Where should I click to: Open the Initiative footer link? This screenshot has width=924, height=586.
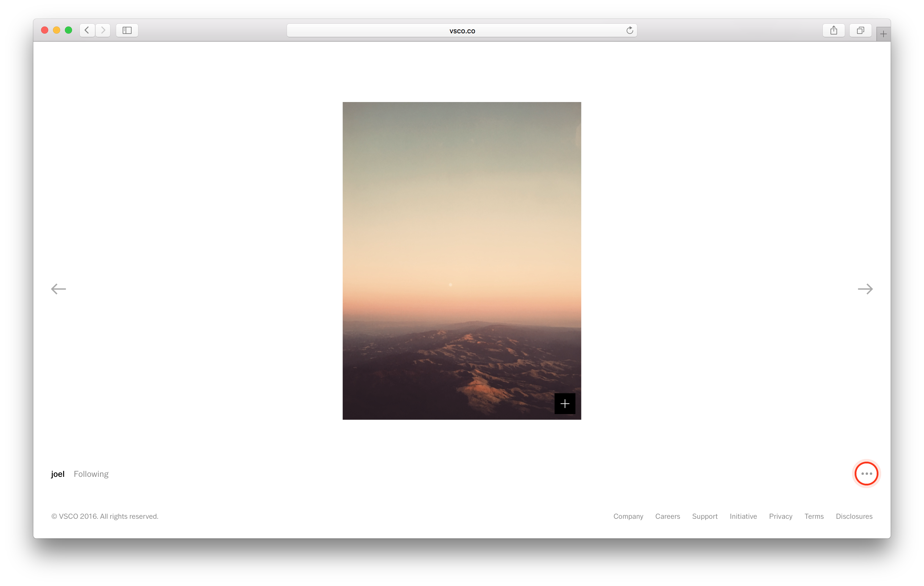point(743,516)
